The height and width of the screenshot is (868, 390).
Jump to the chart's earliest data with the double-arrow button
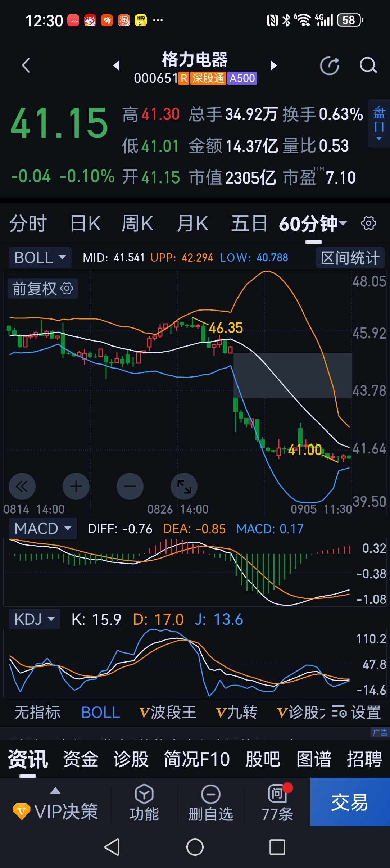22,487
